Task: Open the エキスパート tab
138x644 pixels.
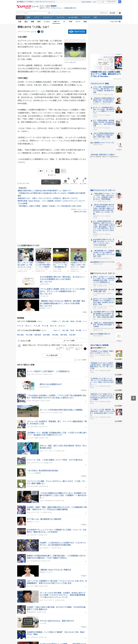Action: pos(48,17)
